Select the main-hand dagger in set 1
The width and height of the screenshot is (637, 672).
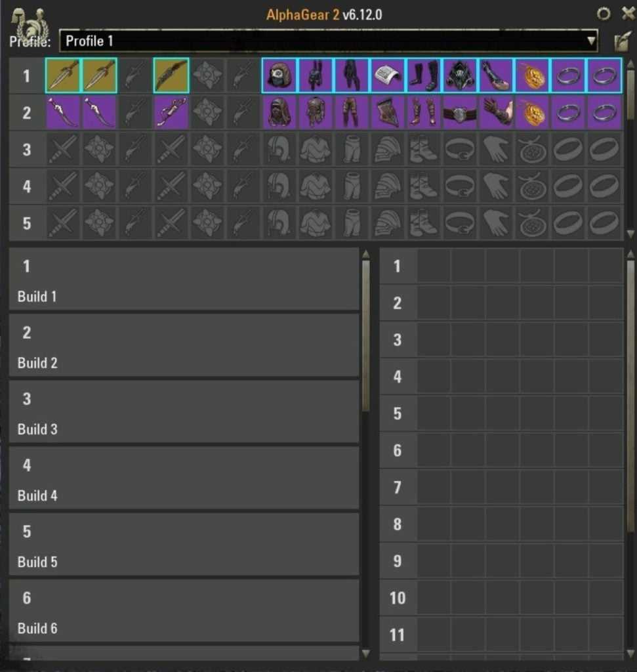pos(63,75)
